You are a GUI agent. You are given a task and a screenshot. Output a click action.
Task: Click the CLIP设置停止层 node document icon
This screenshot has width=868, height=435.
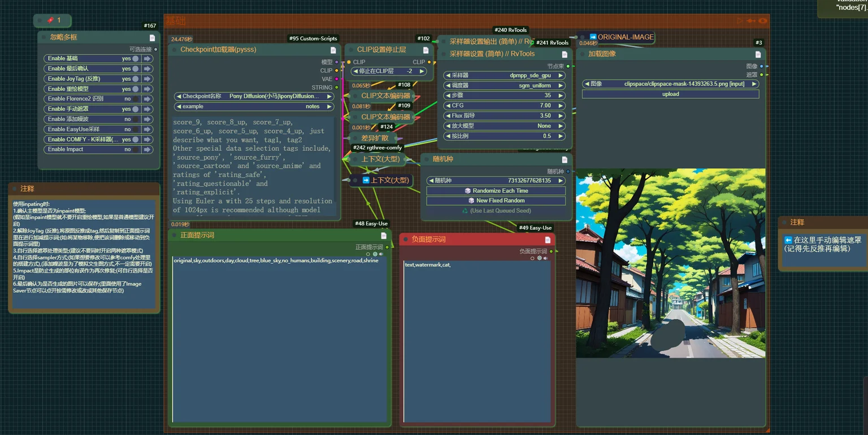pos(426,50)
